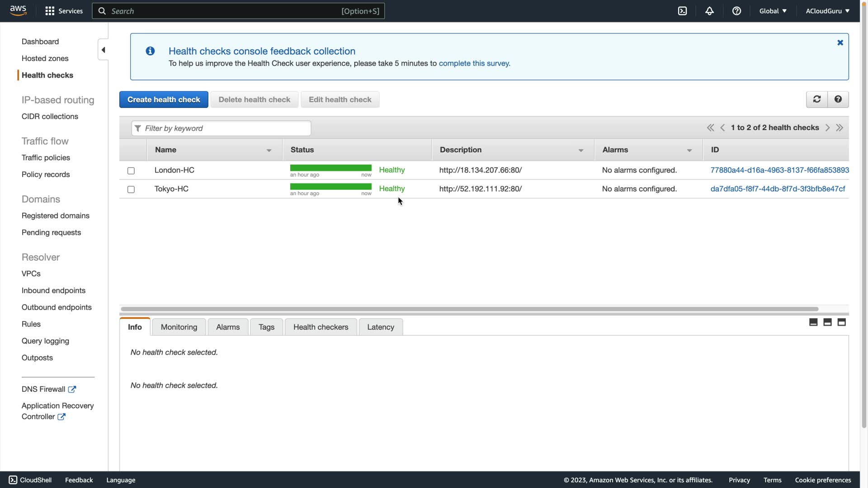Go to the next page of health checks
868x488 pixels.
click(827, 128)
